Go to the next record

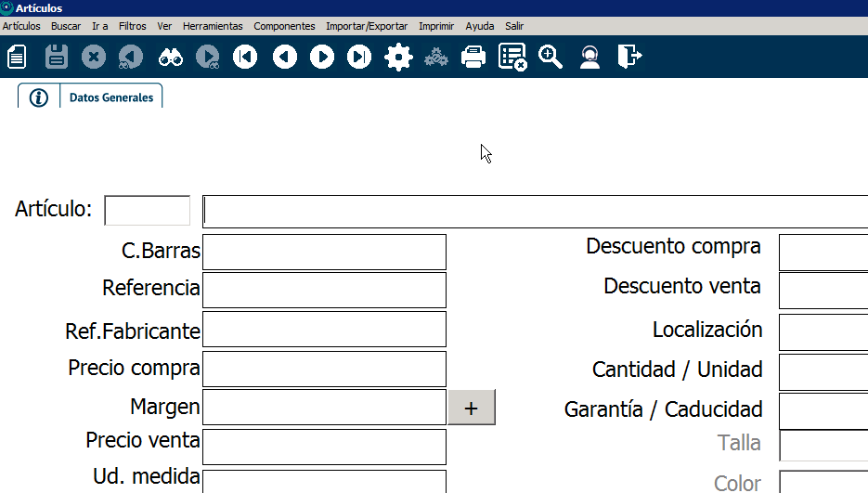pyautogui.click(x=322, y=58)
